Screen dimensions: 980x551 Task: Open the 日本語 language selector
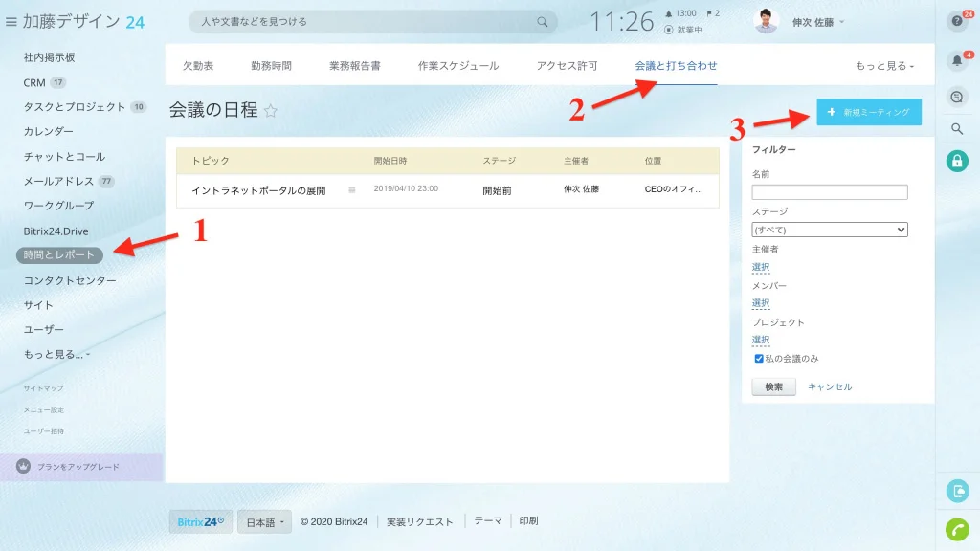(x=264, y=522)
